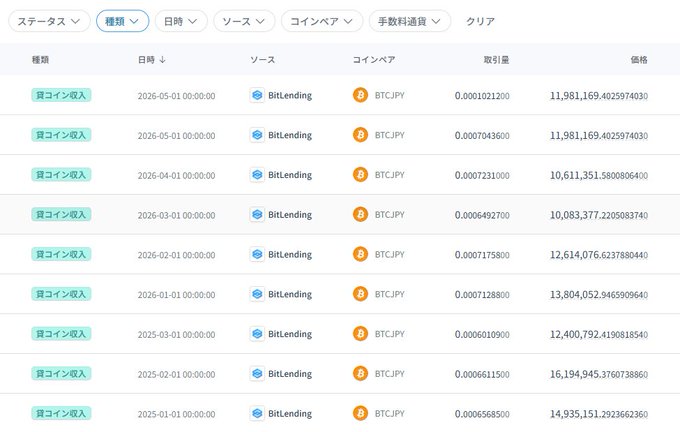Click Bitcoin icon in the 2026-01-01 row
The width and height of the screenshot is (680, 432).
[360, 294]
